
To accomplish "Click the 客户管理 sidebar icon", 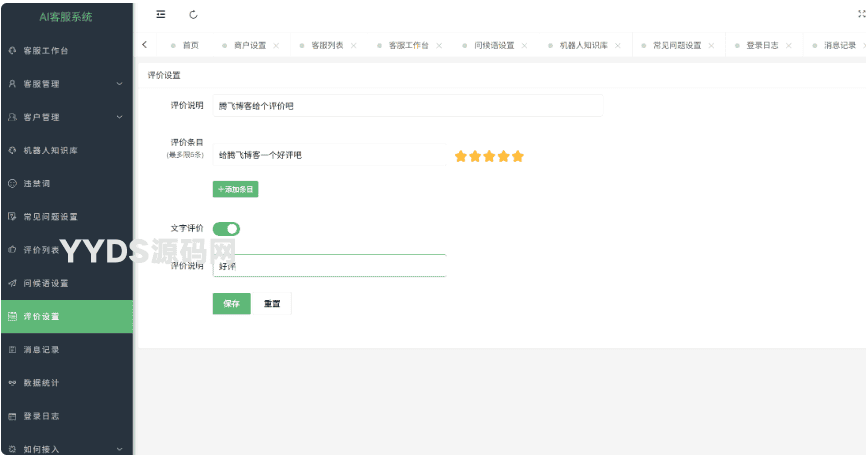I will pyautogui.click(x=12, y=117).
